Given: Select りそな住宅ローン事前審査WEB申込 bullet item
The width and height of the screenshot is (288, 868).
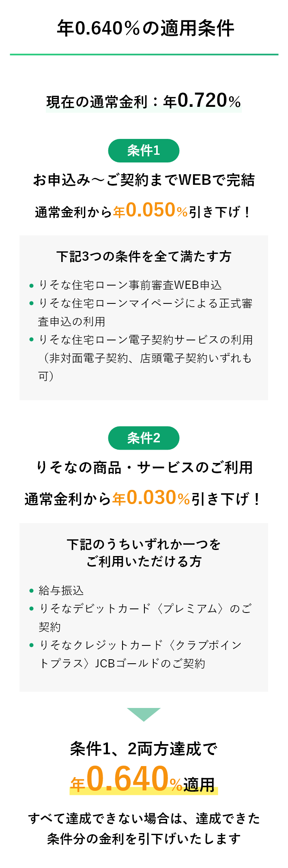Looking at the screenshot, I should (x=130, y=285).
